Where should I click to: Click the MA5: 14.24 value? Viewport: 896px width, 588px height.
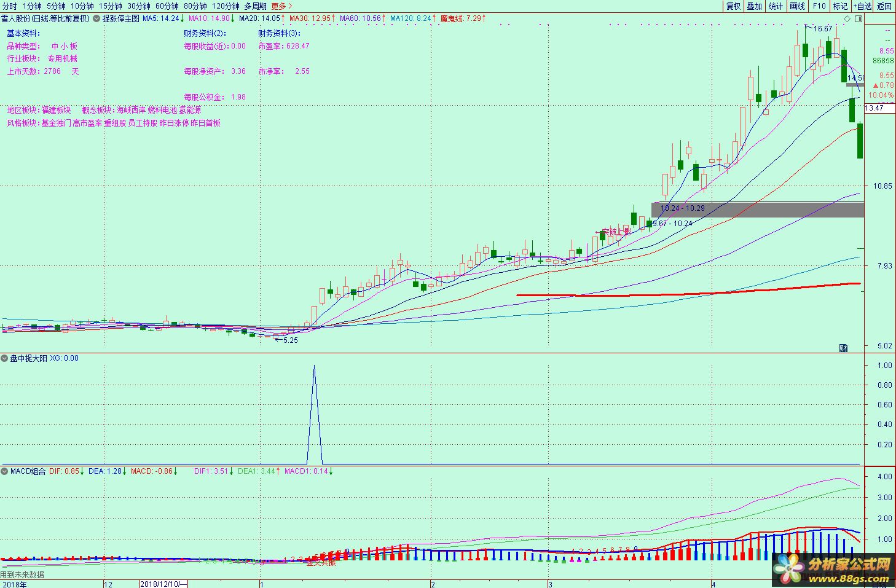[163, 19]
